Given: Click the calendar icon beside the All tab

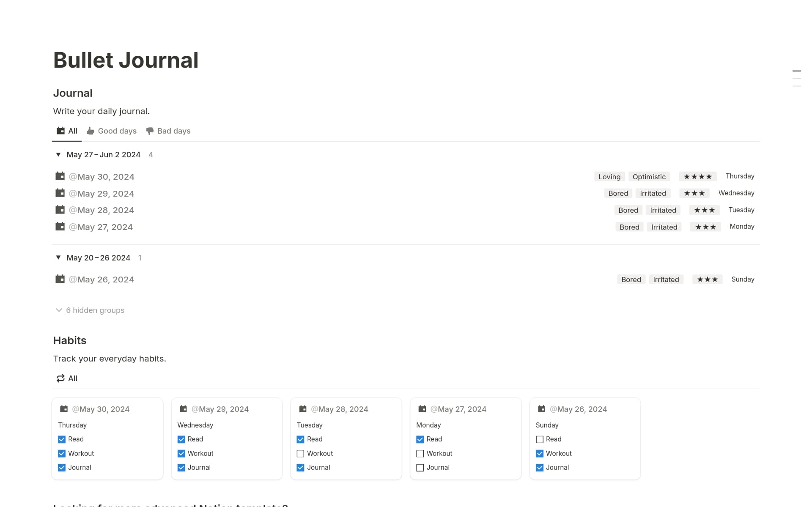Looking at the screenshot, I should click(x=60, y=131).
